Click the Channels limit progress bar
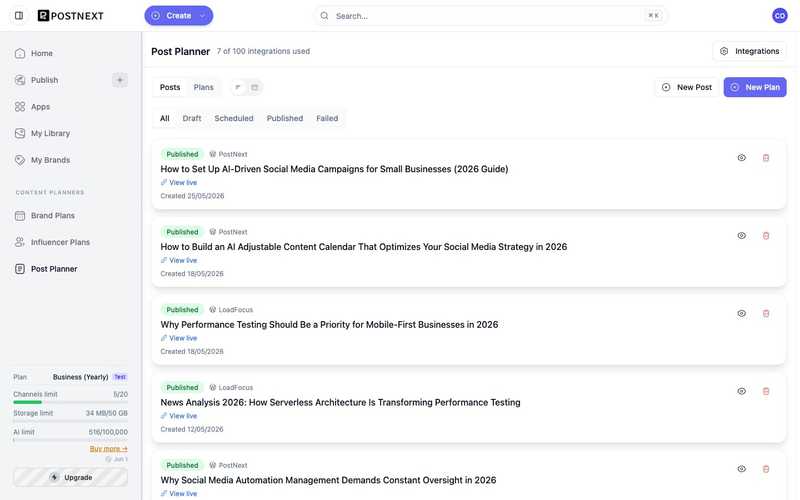The image size is (800, 500). [70, 403]
